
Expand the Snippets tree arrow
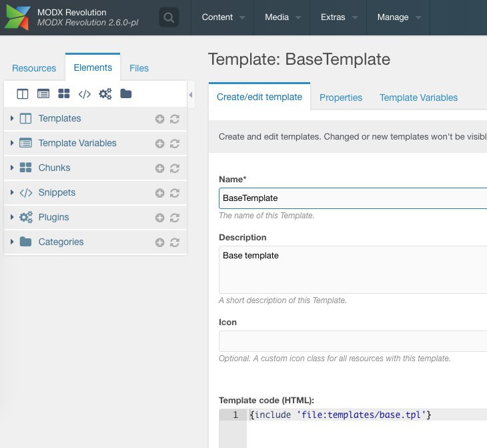click(x=12, y=192)
